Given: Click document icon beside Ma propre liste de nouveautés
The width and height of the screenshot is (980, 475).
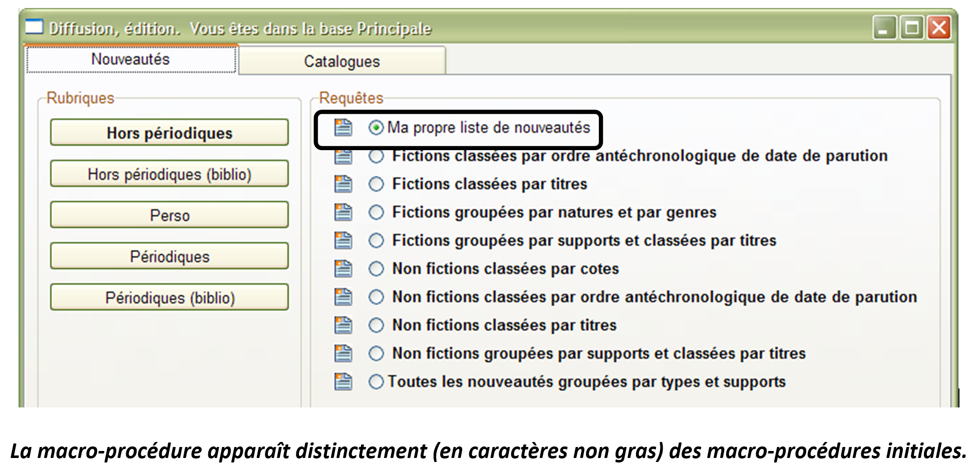Looking at the screenshot, I should tap(343, 128).
